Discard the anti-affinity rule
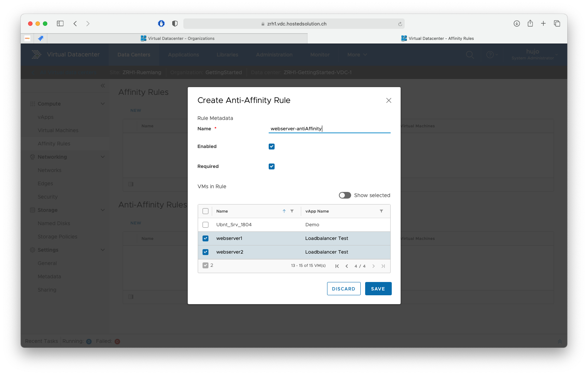 coord(344,289)
